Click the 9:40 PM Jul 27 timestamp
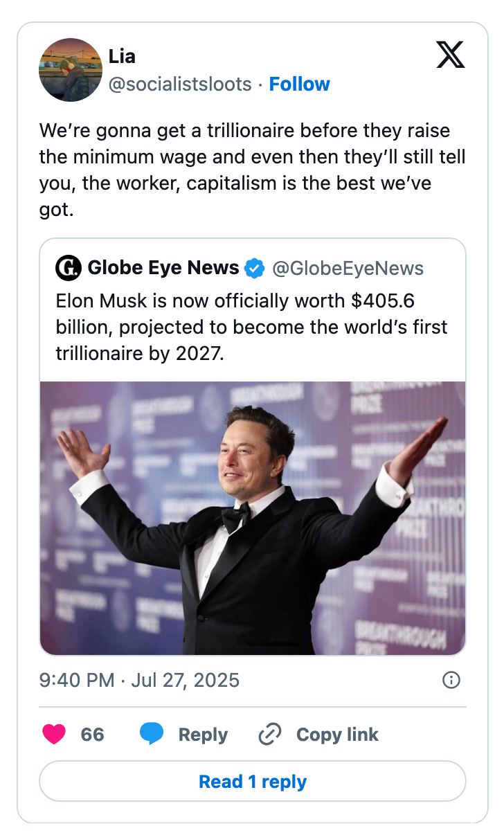 click(x=140, y=680)
